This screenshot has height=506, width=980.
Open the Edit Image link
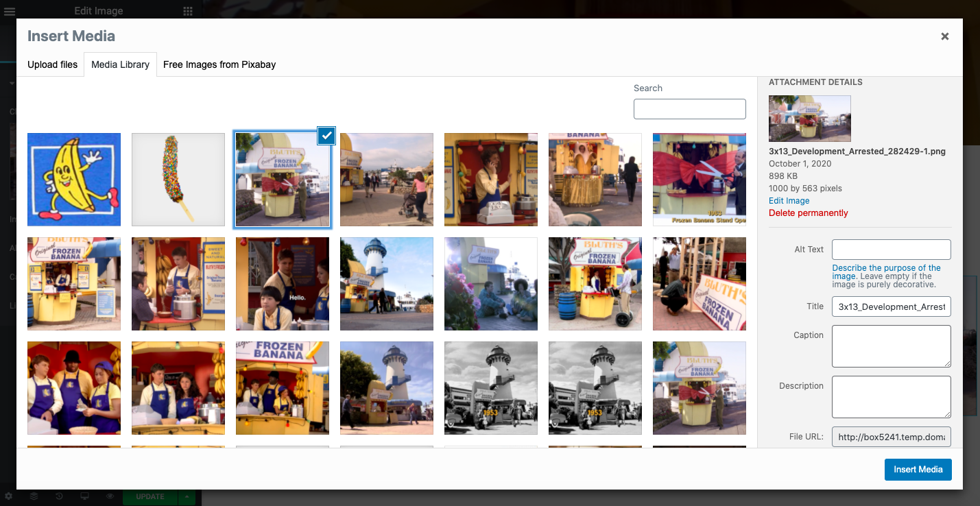789,201
